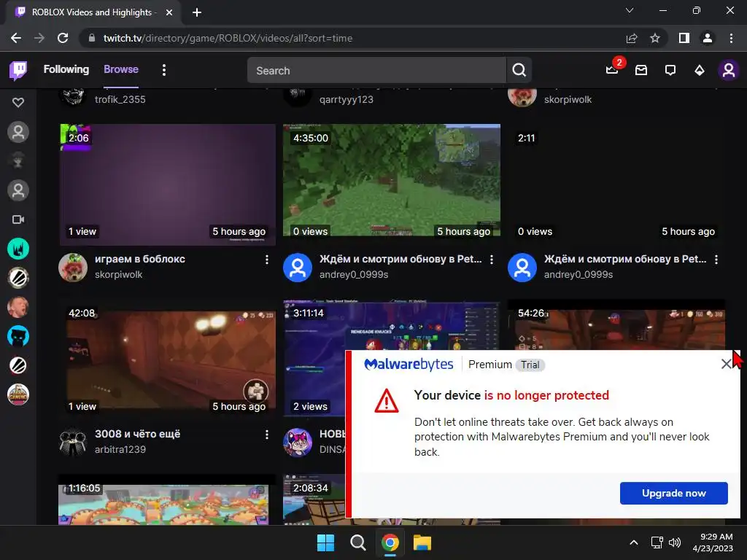
Task: Play the 54:26 video thumbnail
Action: point(616,324)
